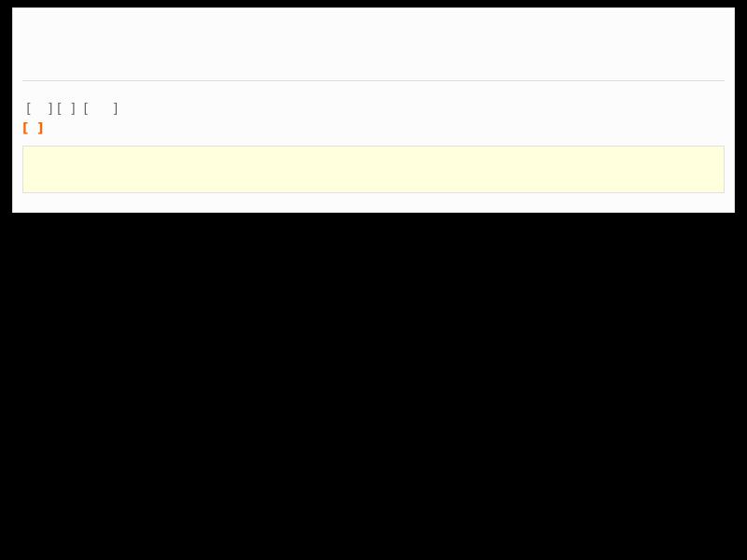Click the orange closing bracket
747x560 pixels.
[x=40, y=128]
